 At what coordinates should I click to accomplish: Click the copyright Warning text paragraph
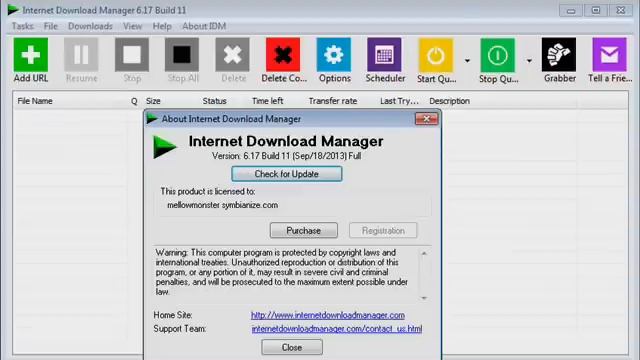(x=282, y=272)
